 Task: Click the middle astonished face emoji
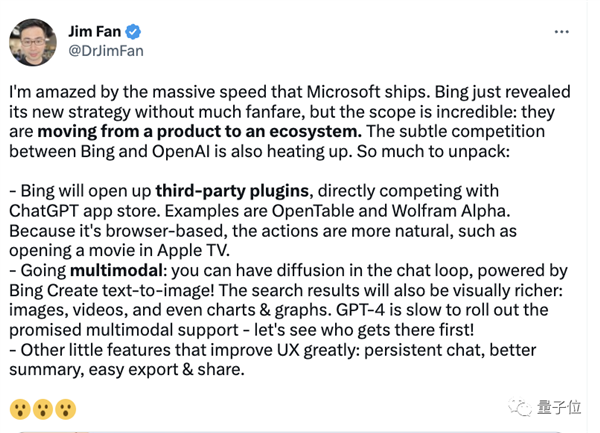click(x=42, y=408)
